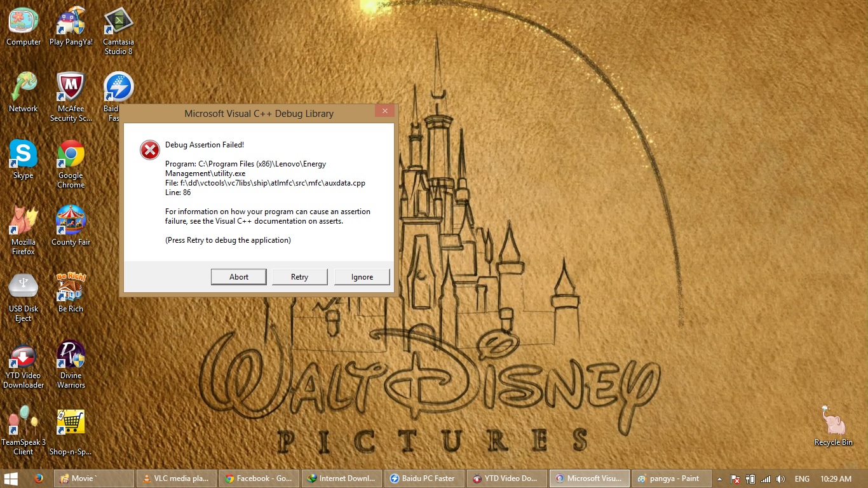Viewport: 868px width, 488px height.
Task: Open the volume speaker tray icon
Action: coord(780,479)
